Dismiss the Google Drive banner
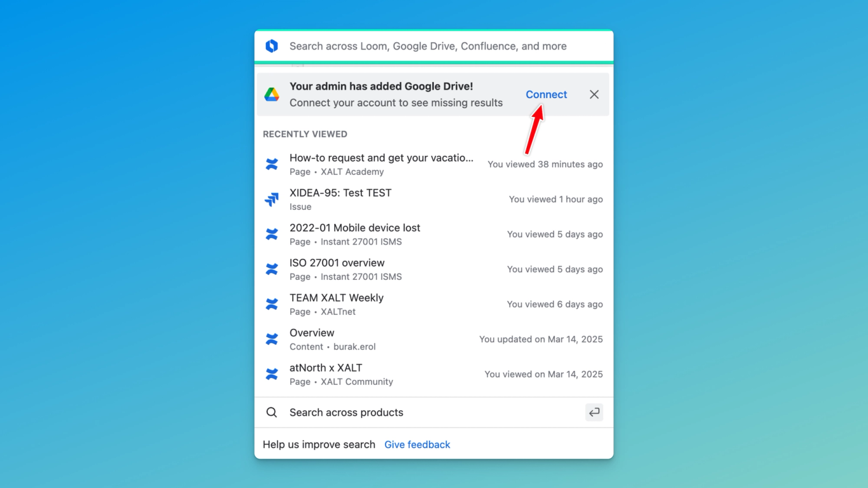Viewport: 868px width, 488px height. (594, 95)
